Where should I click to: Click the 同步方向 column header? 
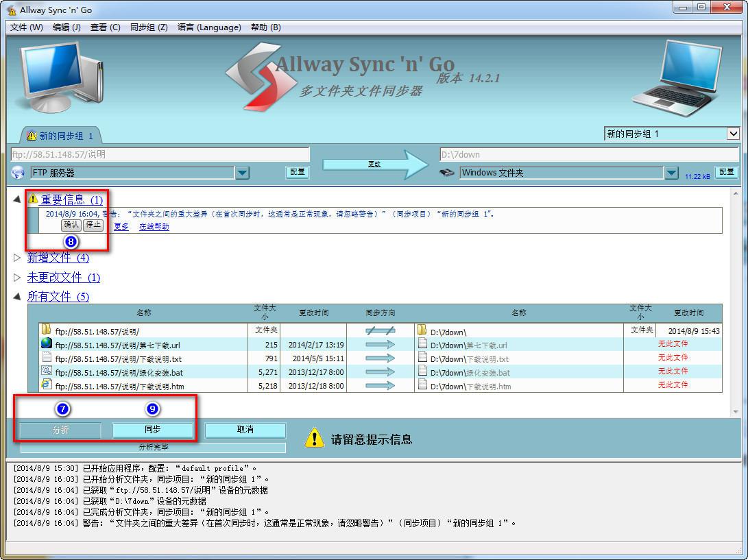click(x=381, y=313)
